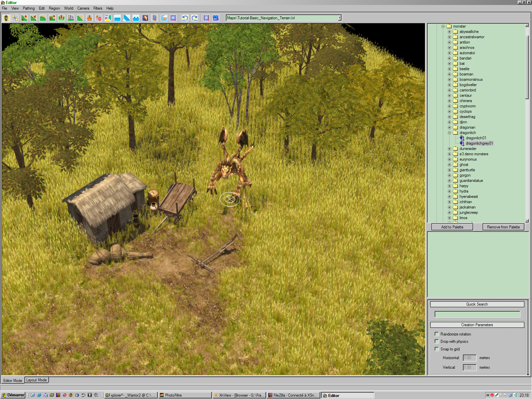This screenshot has height=399, width=532.
Task: Select the object placement vase tool
Action: 6,18
